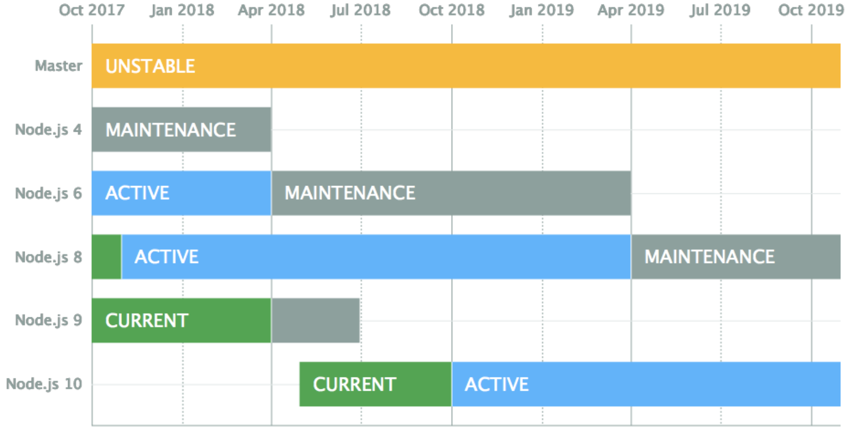This screenshot has height=448, width=868.
Task: Click the Oct 2018 axis label
Action: (451, 10)
